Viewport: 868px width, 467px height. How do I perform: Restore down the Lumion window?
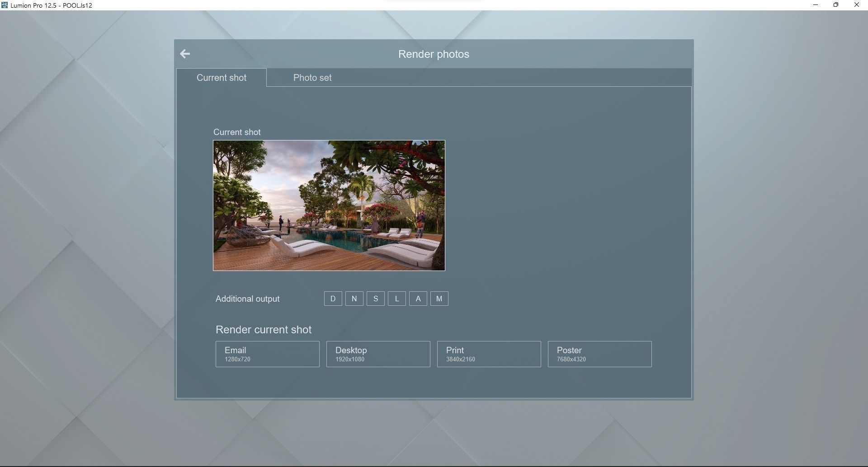pyautogui.click(x=836, y=5)
